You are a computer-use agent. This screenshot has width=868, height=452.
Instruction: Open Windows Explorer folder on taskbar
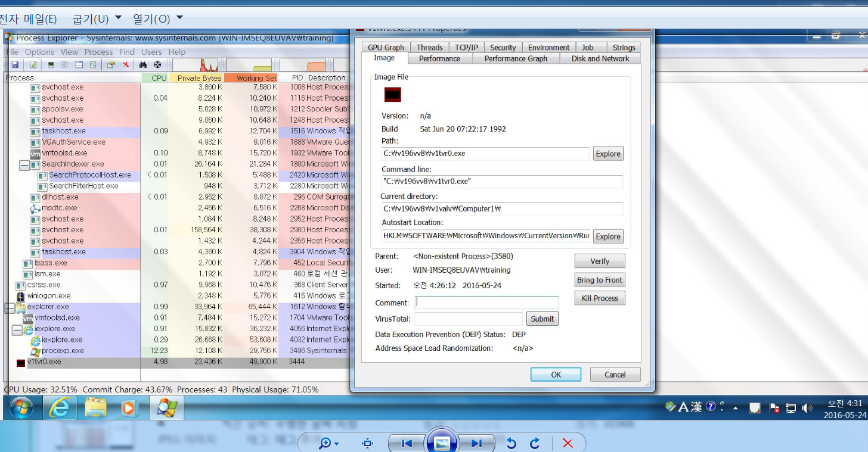pos(95,408)
